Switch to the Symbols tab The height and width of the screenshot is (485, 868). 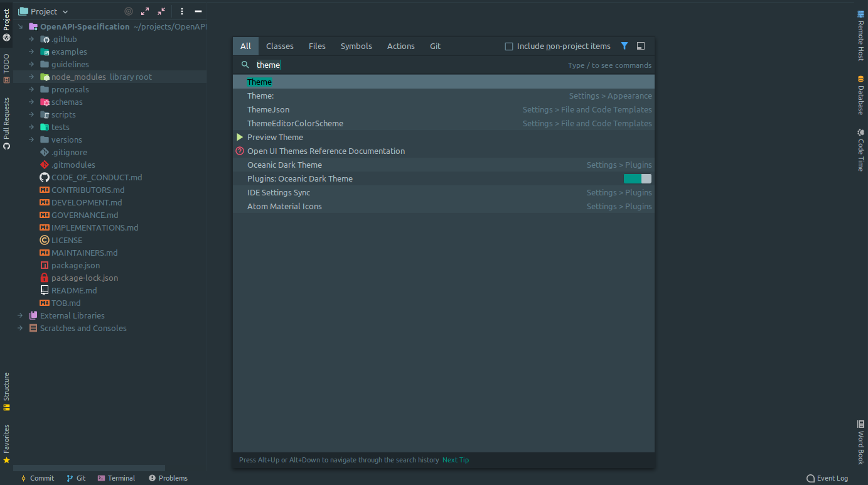(356, 46)
